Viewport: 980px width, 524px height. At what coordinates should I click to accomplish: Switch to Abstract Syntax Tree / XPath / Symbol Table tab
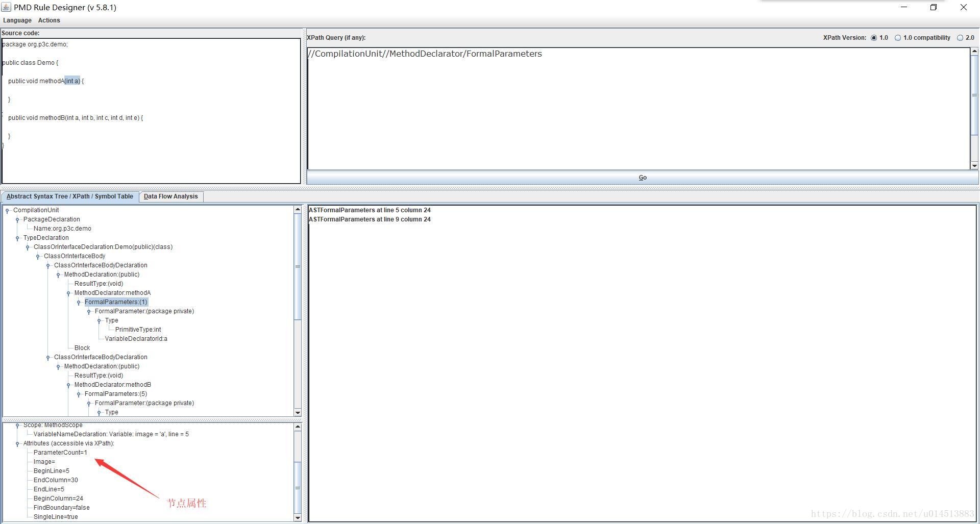(70, 196)
